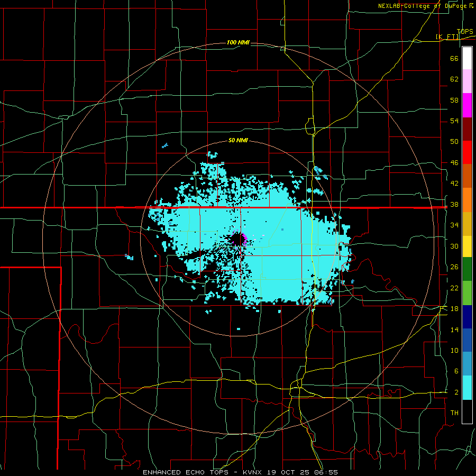Viewport: 476px width, 476px height.
Task: Click the light pink 62 kft swatch
Action: coord(467,81)
